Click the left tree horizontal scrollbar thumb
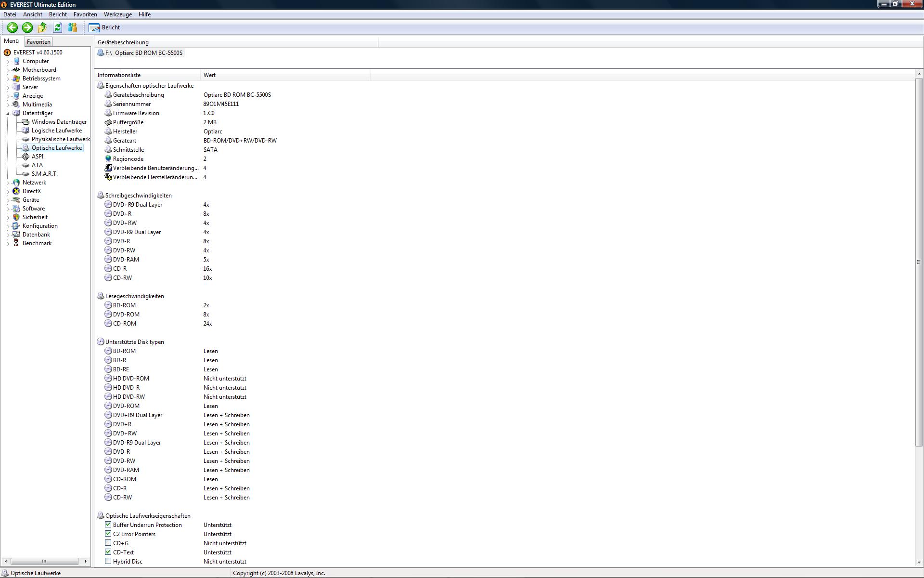This screenshot has width=924, height=578. 44,561
